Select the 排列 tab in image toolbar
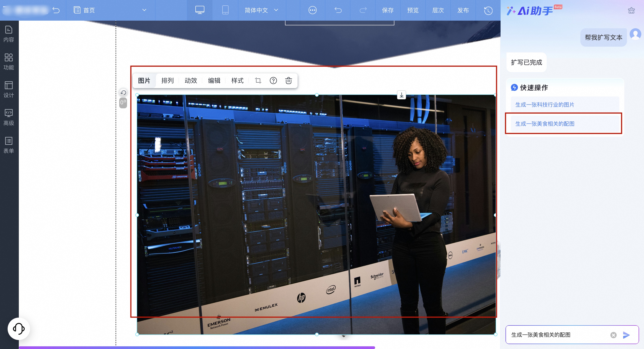This screenshot has height=349, width=644. [x=168, y=81]
